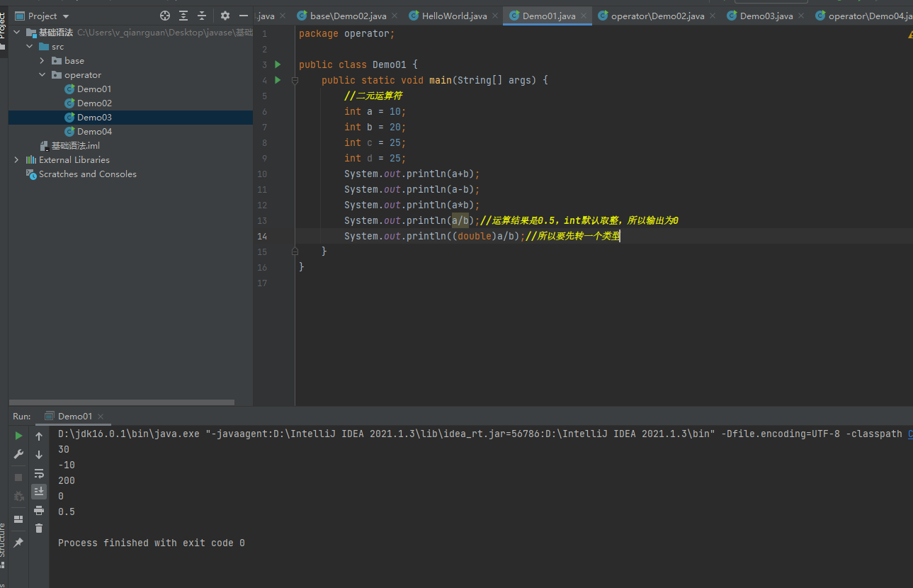Switch to Demo03.java editor tab
913x588 pixels.
pyautogui.click(x=766, y=16)
